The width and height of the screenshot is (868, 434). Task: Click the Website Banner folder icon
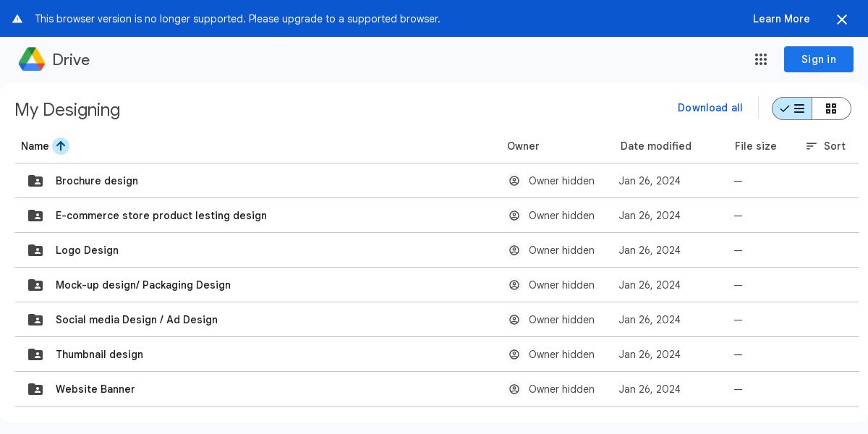(x=35, y=389)
